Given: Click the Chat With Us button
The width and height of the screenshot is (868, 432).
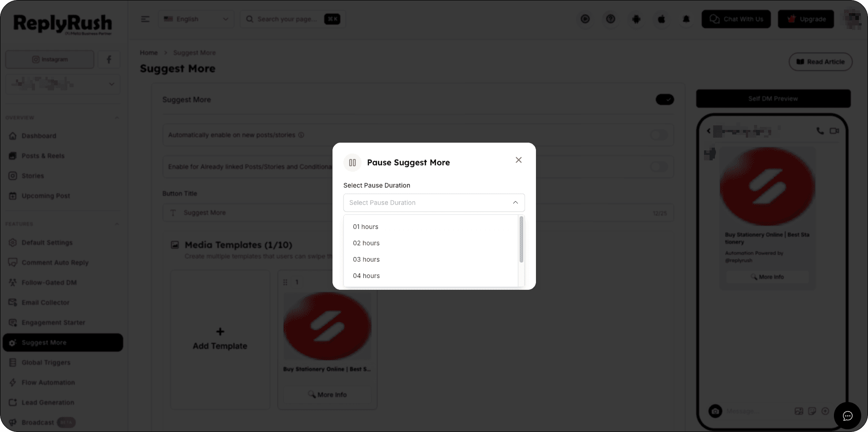Looking at the screenshot, I should click(x=736, y=19).
